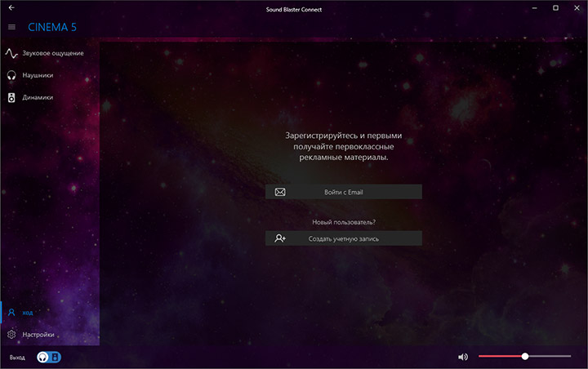Maximize the Sound Blaster Connect window
The height and width of the screenshot is (369, 588).
556,8
